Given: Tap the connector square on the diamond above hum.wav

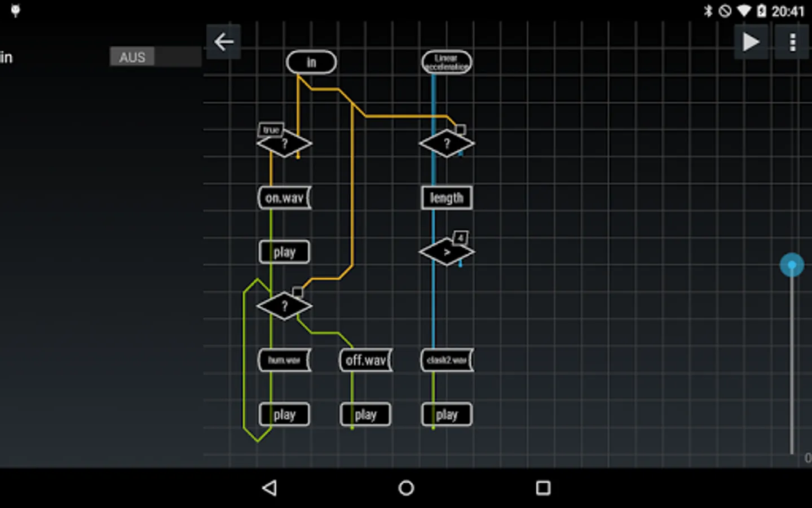Looking at the screenshot, I should (x=298, y=292).
